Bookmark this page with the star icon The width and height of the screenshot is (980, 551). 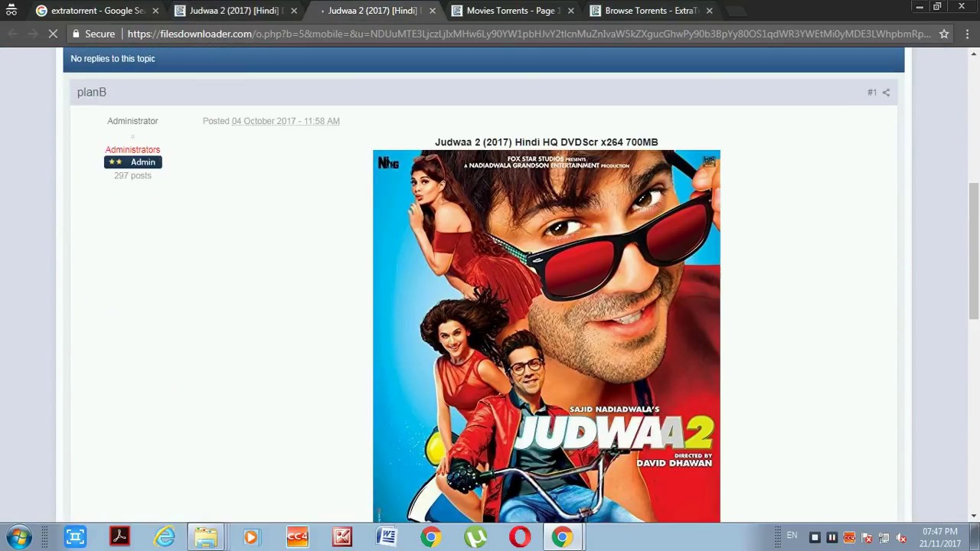pyautogui.click(x=944, y=34)
